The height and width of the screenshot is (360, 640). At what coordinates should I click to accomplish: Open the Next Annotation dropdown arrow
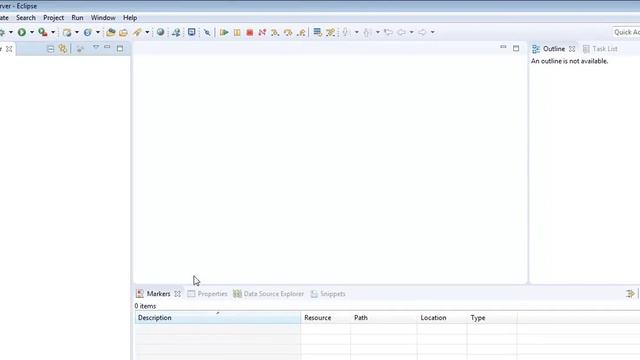coord(357,32)
